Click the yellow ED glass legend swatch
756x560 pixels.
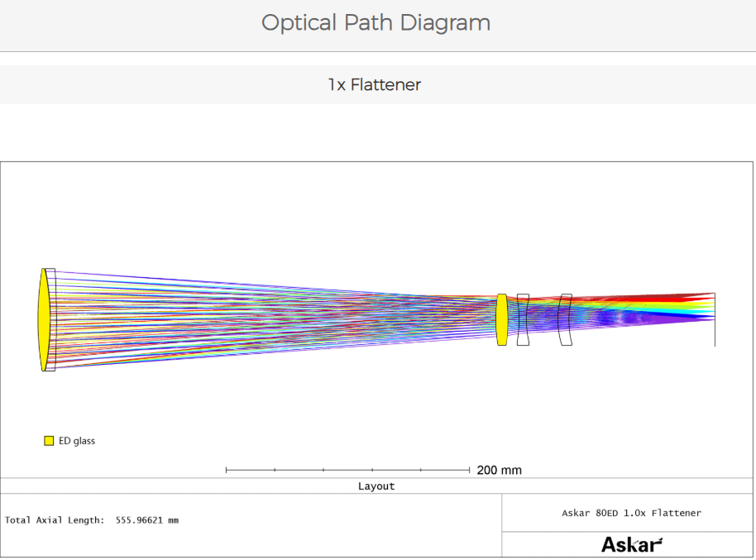[x=49, y=441]
